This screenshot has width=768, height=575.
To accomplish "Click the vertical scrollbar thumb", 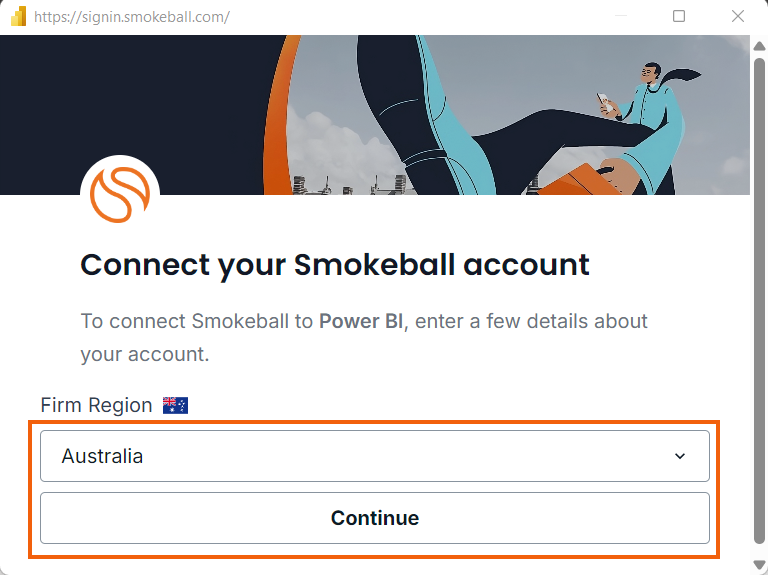I will (759, 300).
